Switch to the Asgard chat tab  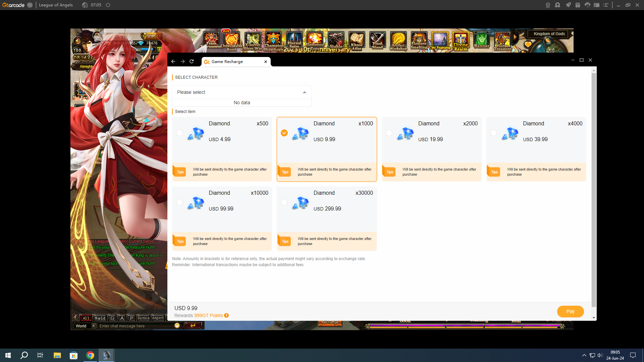158,318
